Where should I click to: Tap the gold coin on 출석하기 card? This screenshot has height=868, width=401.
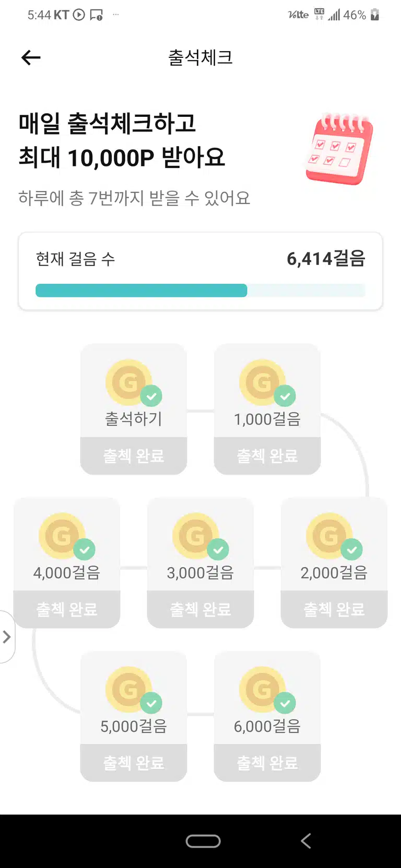point(128,382)
